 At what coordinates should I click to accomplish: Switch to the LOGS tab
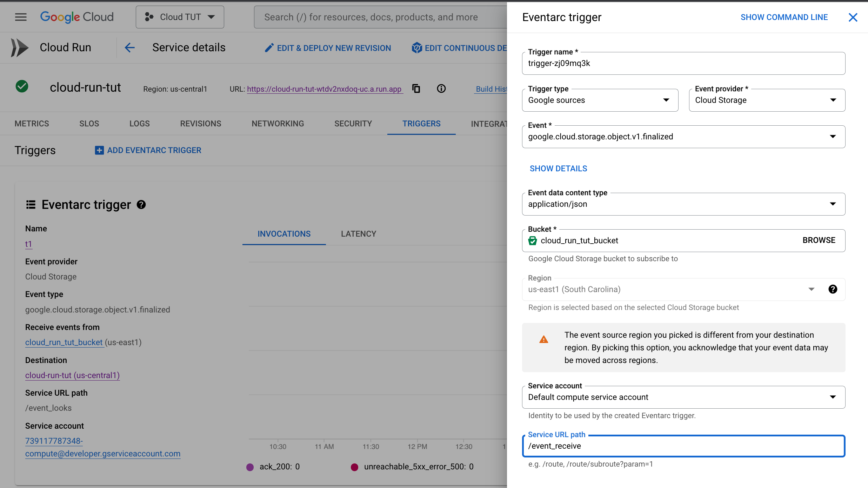(139, 124)
